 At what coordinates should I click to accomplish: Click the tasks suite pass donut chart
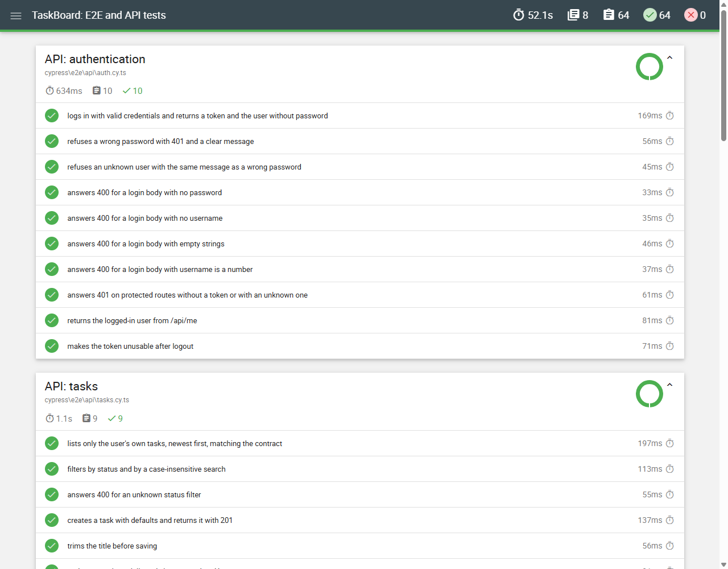tap(650, 394)
